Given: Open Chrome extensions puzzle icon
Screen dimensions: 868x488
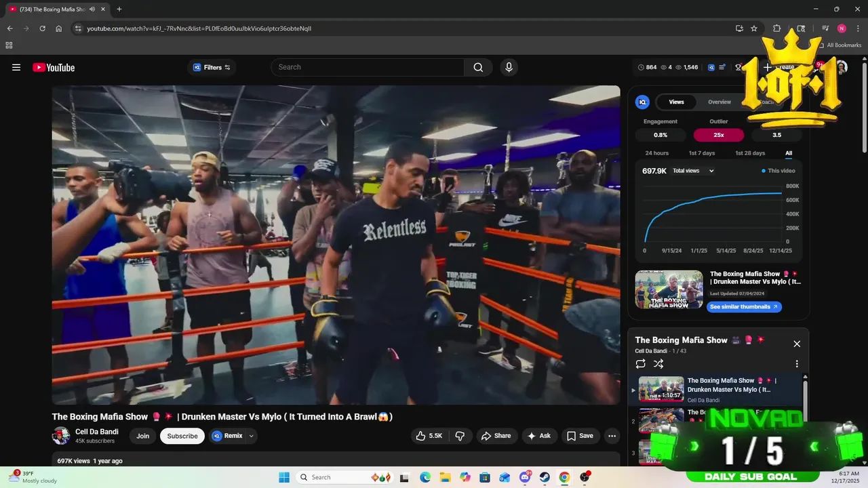Looking at the screenshot, I should [x=777, y=28].
